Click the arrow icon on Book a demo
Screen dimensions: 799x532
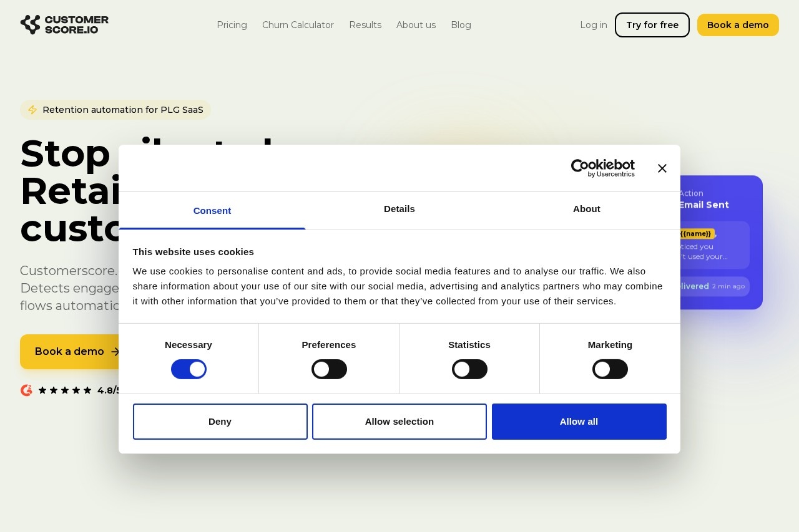click(x=115, y=352)
